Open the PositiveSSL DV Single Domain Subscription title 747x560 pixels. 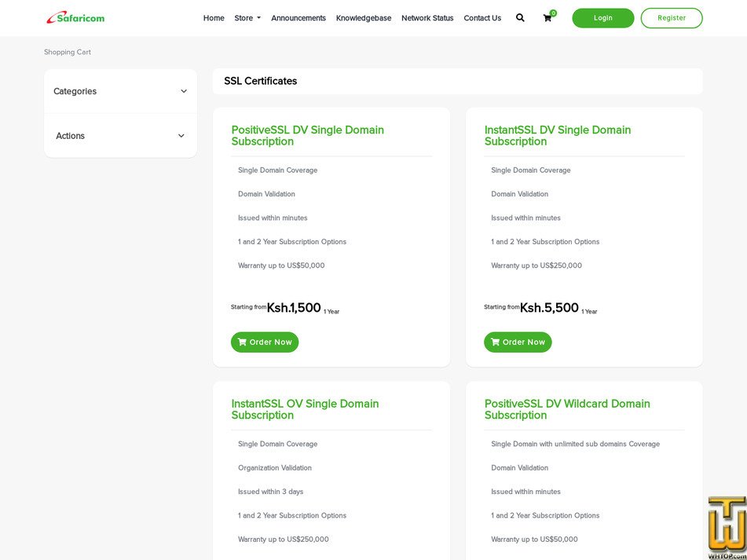tap(307, 136)
